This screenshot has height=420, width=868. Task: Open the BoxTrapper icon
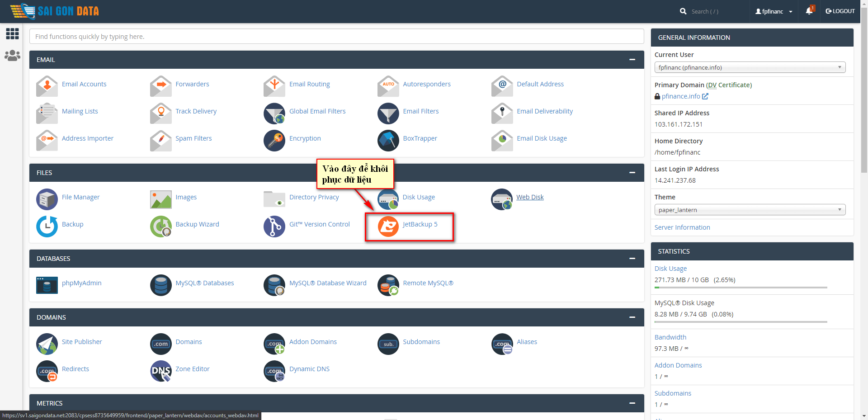[x=388, y=140]
